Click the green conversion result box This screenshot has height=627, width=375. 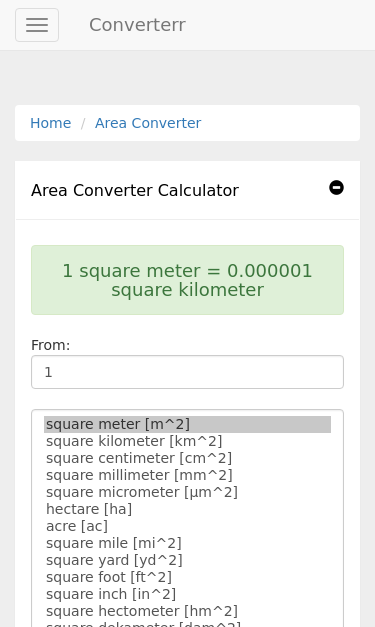(188, 280)
